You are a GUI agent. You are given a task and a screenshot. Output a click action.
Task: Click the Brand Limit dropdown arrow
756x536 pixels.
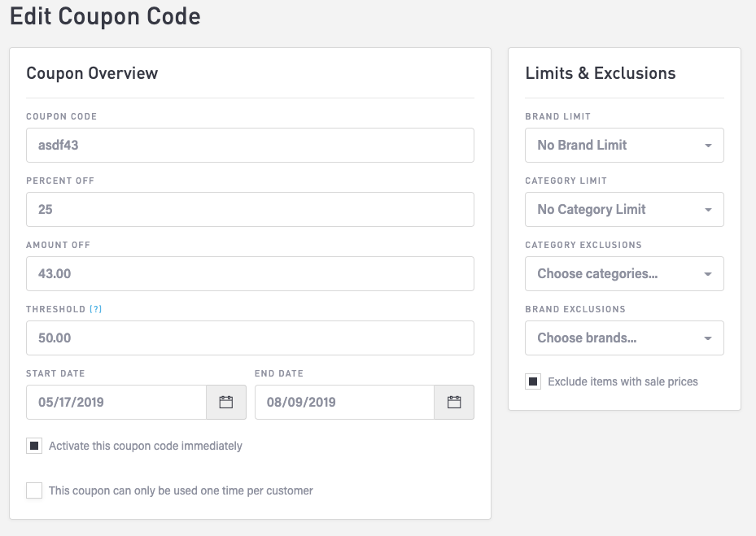708,146
